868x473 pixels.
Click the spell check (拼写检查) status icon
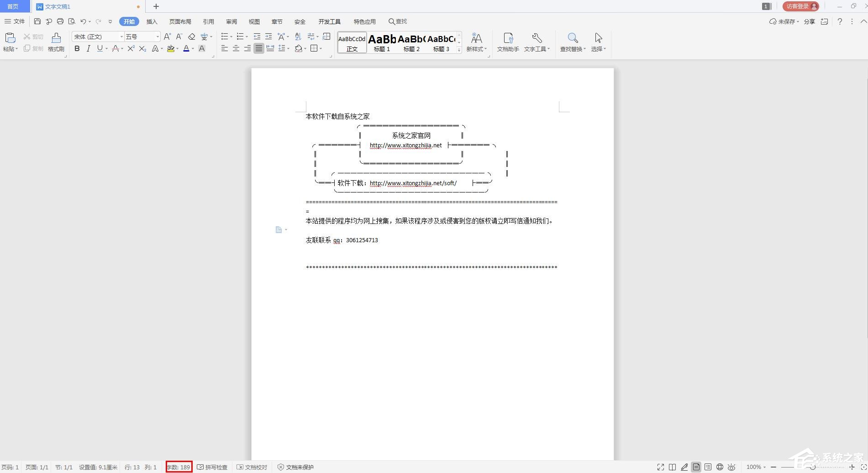pos(212,467)
